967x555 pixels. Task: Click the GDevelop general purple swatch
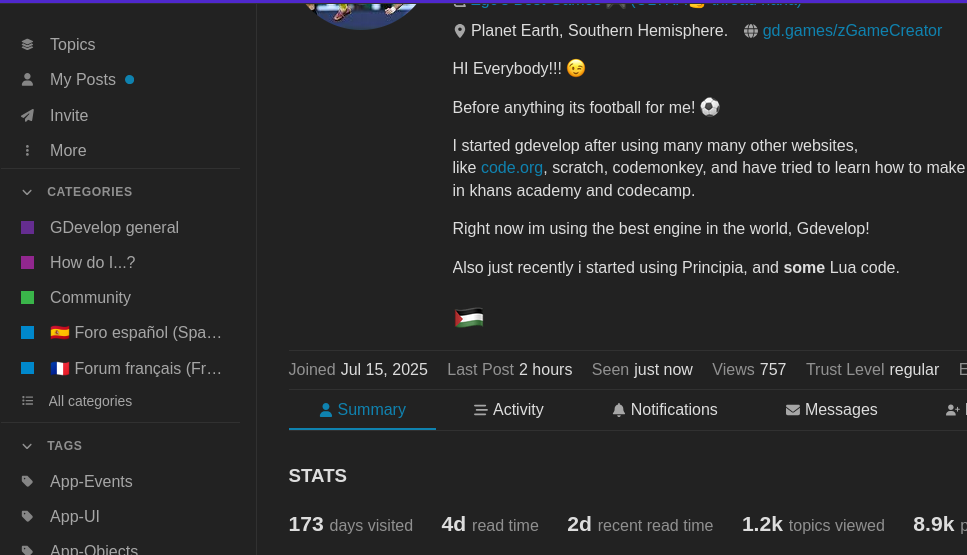(27, 228)
